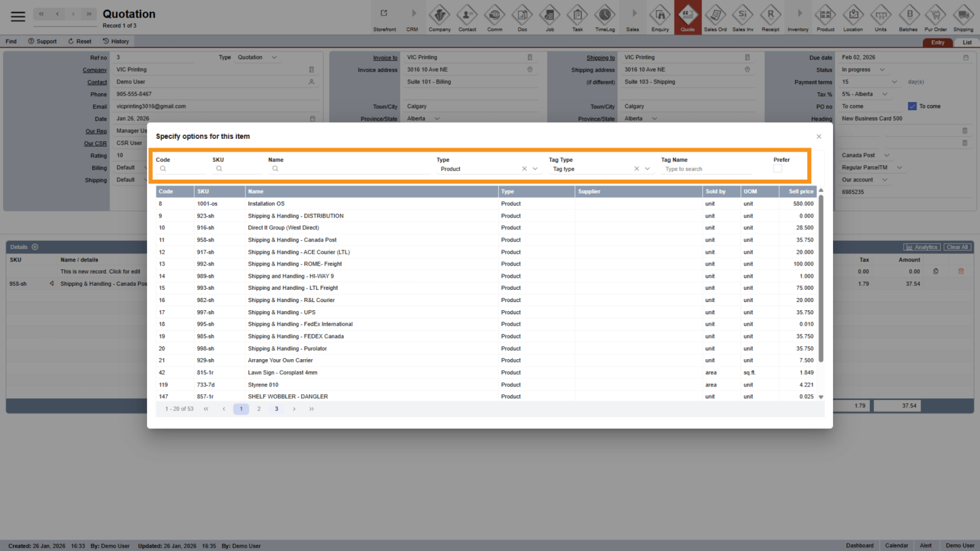Go to page 2 of results

pos(259,409)
